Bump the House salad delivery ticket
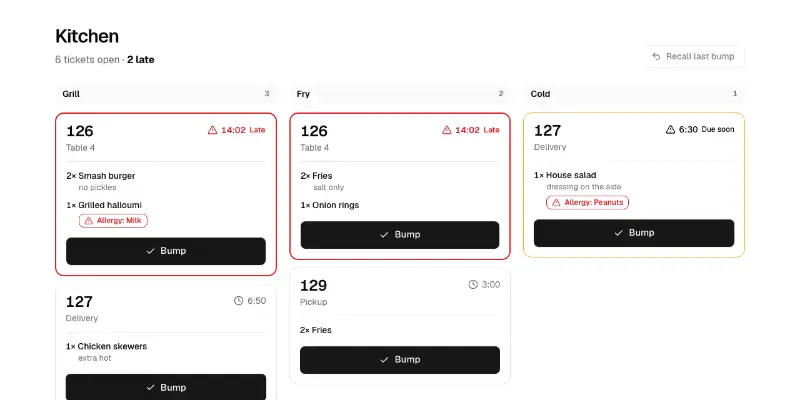Screen dimensions: 800x400 pyautogui.click(x=634, y=233)
